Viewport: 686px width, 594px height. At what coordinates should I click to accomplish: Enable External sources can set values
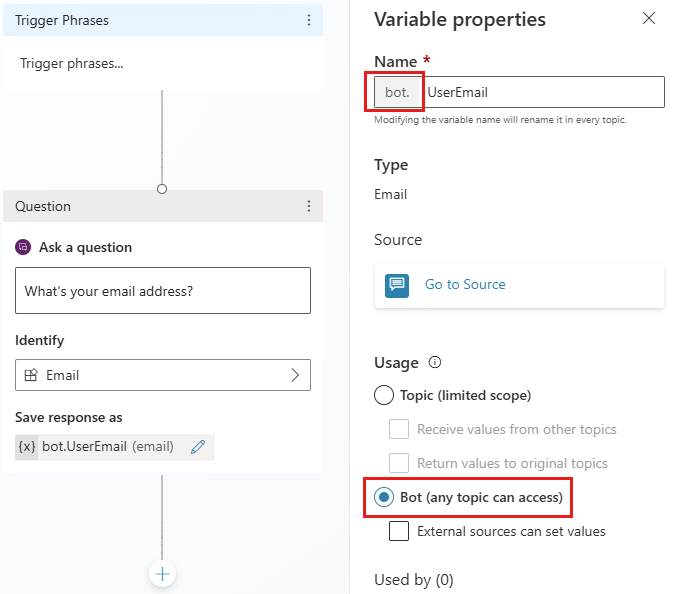click(x=399, y=531)
